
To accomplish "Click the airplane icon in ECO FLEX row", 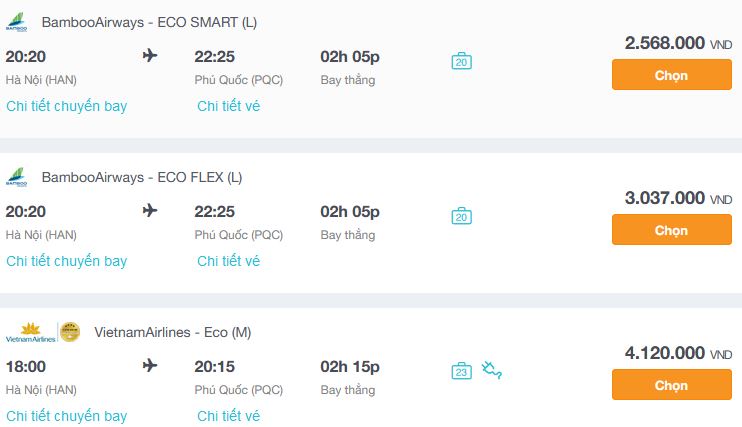I will (150, 210).
